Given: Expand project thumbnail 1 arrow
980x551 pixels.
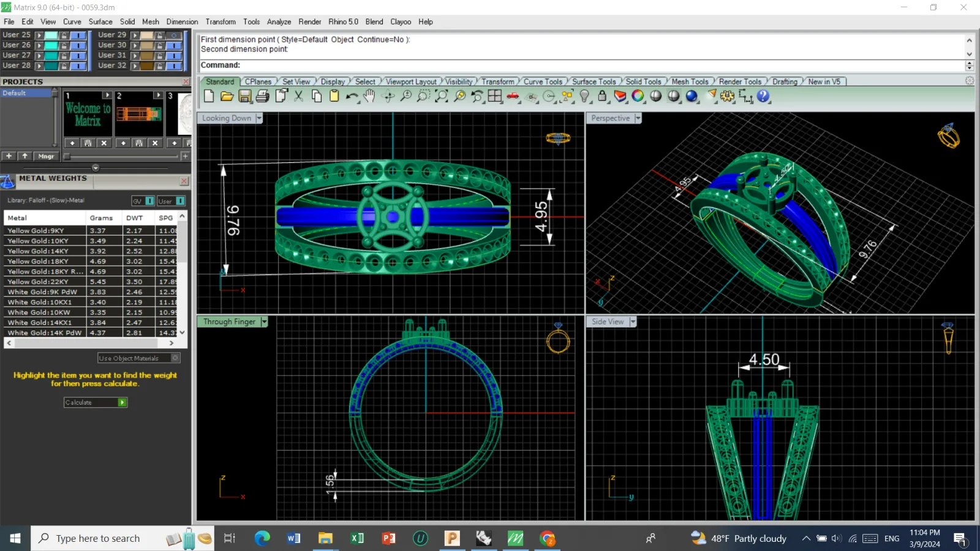Looking at the screenshot, I should [107, 95].
